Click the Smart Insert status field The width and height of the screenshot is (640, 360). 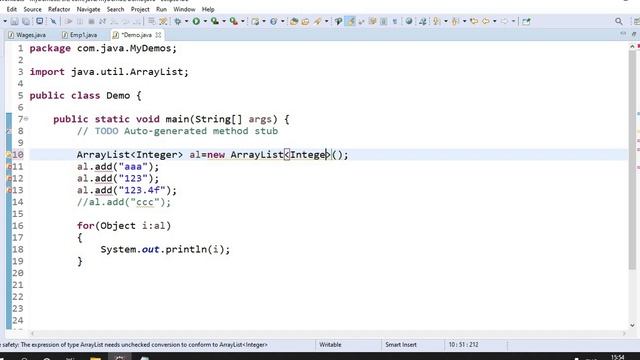[x=401, y=345]
